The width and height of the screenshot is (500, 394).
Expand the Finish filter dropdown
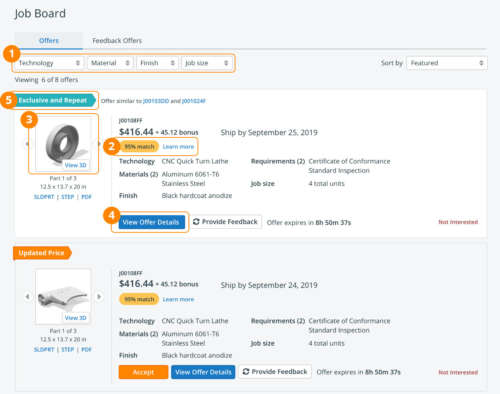[157, 63]
